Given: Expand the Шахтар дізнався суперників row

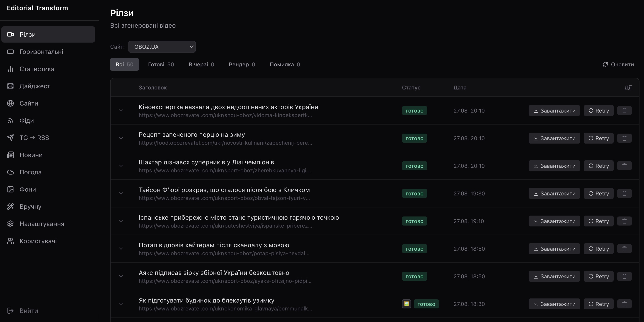Looking at the screenshot, I should point(121,166).
